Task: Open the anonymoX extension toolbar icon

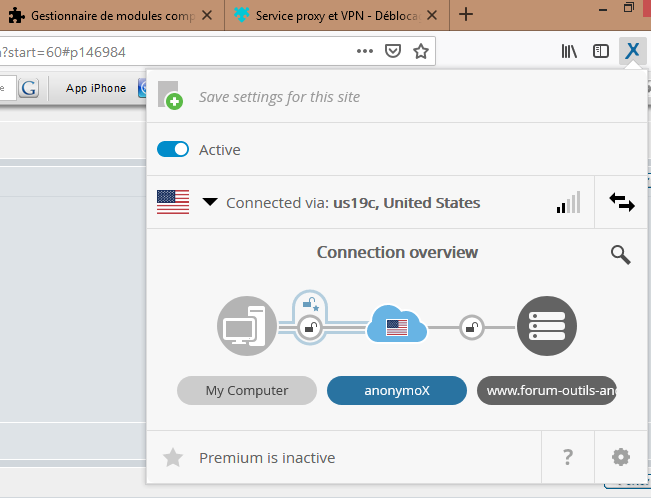Action: [x=632, y=51]
